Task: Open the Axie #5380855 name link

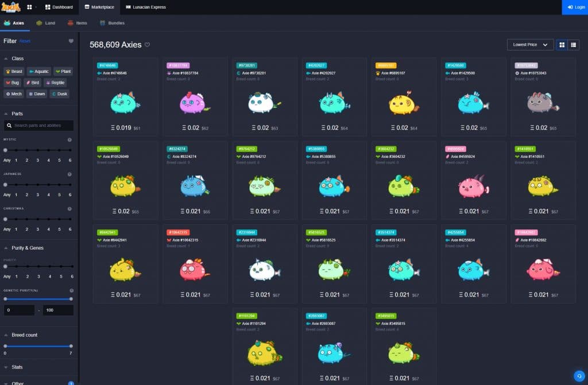Action: tap(324, 157)
